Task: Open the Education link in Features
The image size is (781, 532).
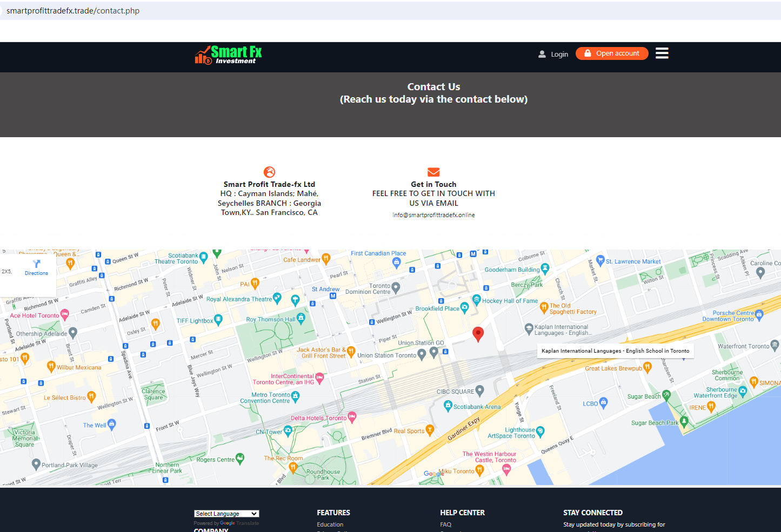Action: (x=330, y=524)
